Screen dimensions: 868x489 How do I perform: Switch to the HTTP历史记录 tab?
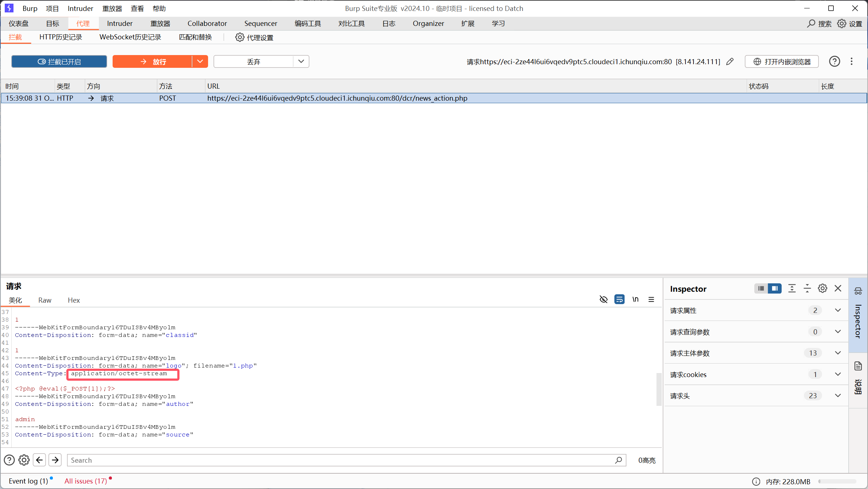point(61,37)
